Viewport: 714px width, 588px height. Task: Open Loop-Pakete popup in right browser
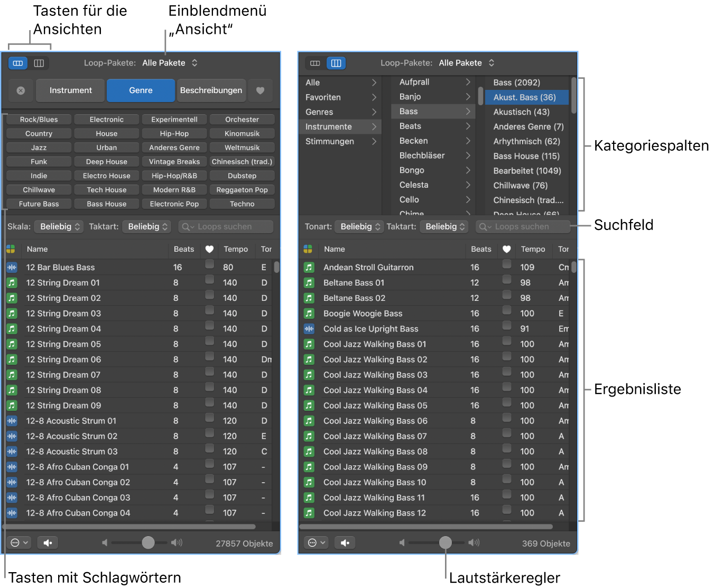pos(467,63)
